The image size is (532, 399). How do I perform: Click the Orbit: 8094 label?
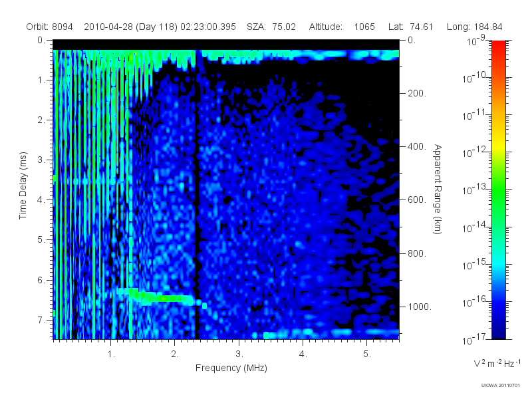click(x=49, y=27)
